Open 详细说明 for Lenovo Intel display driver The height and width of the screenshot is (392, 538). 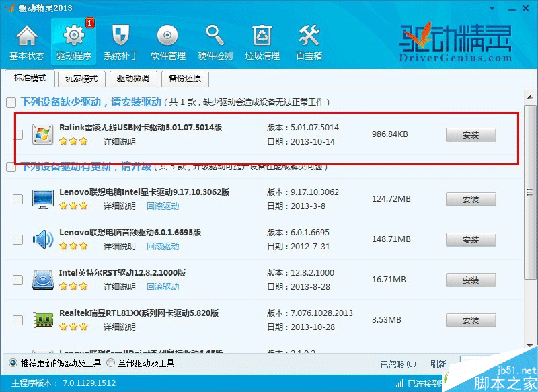120,206
